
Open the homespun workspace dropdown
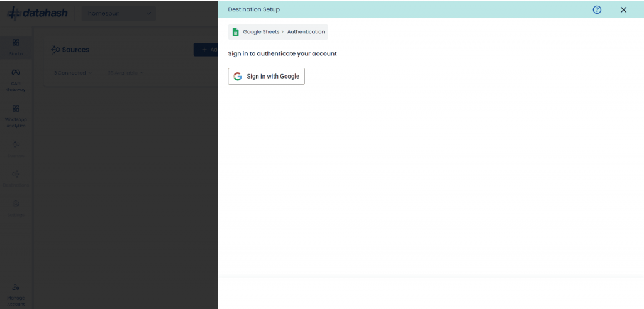click(x=119, y=13)
